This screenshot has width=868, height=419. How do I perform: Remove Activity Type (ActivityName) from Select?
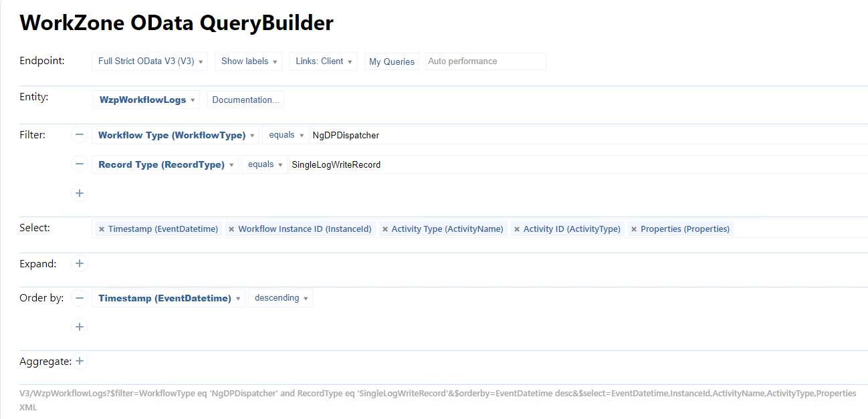(385, 229)
